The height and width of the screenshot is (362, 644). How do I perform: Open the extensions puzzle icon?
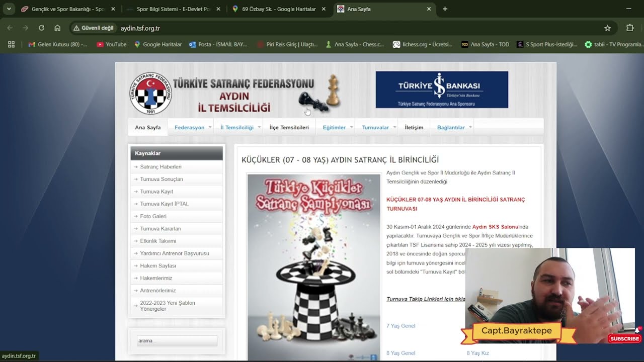pos(630,28)
